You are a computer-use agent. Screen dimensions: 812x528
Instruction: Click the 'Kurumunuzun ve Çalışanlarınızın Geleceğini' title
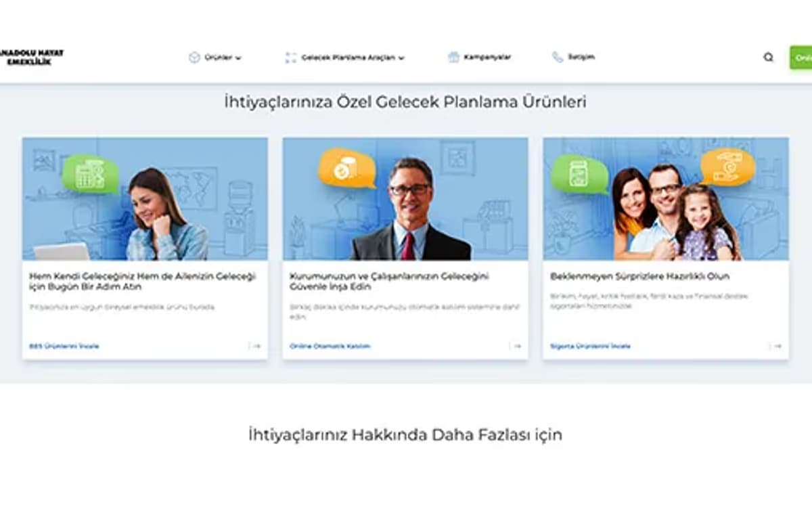tap(390, 282)
